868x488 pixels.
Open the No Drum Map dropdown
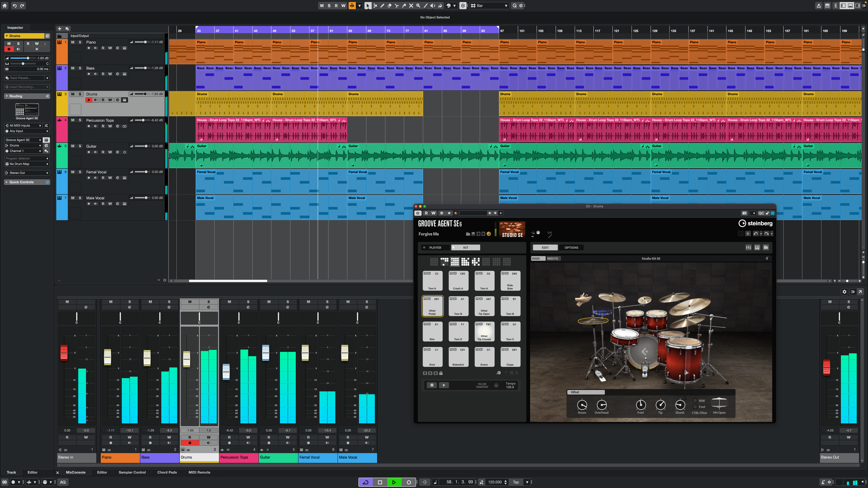[x=27, y=164]
